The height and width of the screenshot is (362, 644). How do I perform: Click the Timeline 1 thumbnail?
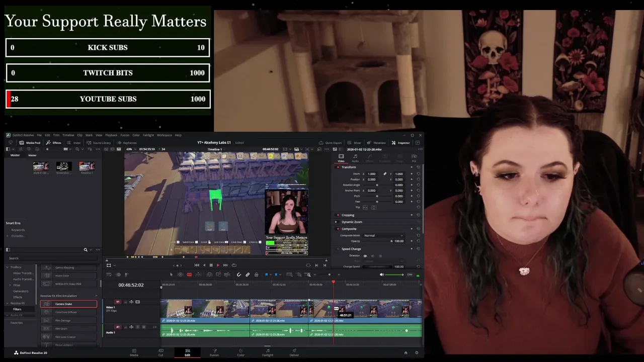(x=87, y=166)
